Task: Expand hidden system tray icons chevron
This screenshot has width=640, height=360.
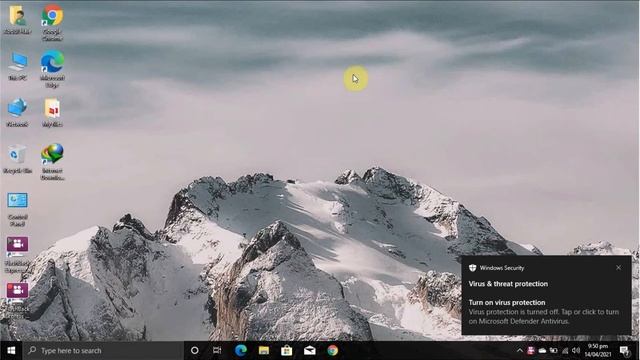Action: 520,350
